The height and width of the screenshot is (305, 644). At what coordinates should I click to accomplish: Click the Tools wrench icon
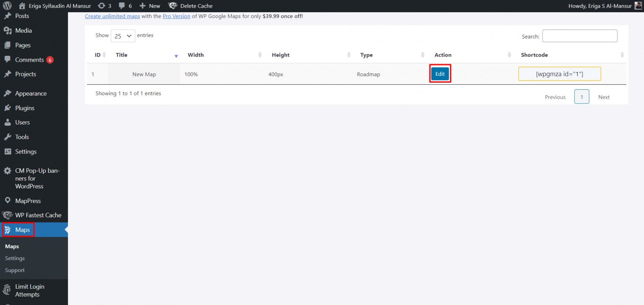[8, 137]
